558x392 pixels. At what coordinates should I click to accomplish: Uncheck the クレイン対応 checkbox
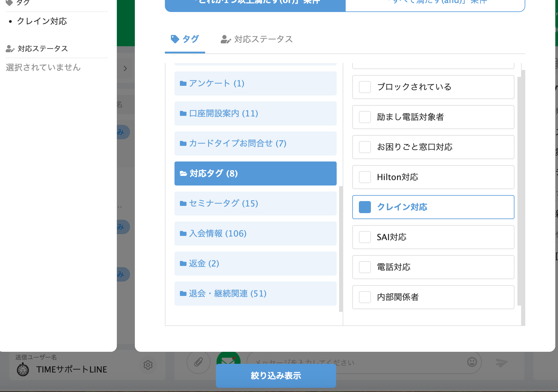click(365, 207)
